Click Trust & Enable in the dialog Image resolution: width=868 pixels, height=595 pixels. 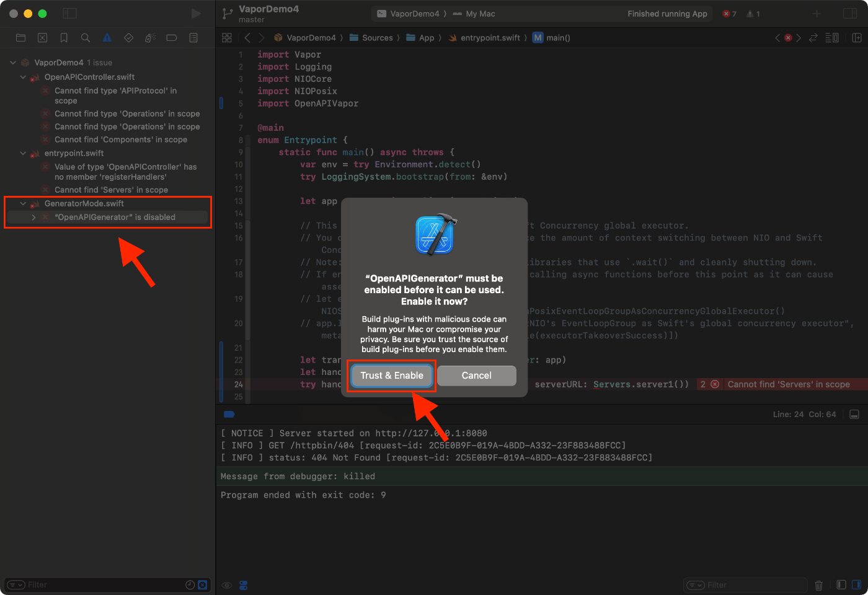(392, 376)
